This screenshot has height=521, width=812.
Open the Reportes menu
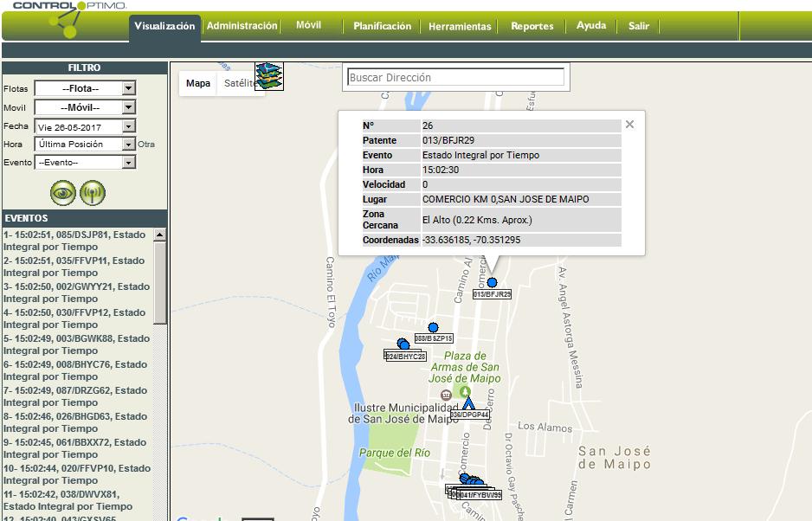[532, 26]
